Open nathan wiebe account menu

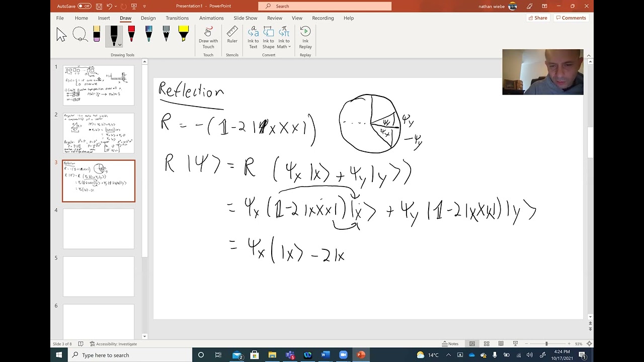[498, 6]
